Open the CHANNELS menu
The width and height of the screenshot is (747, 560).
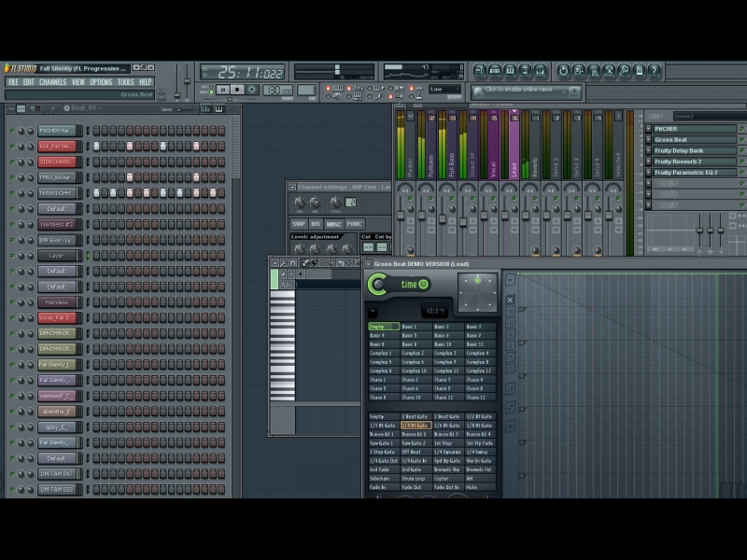52,82
